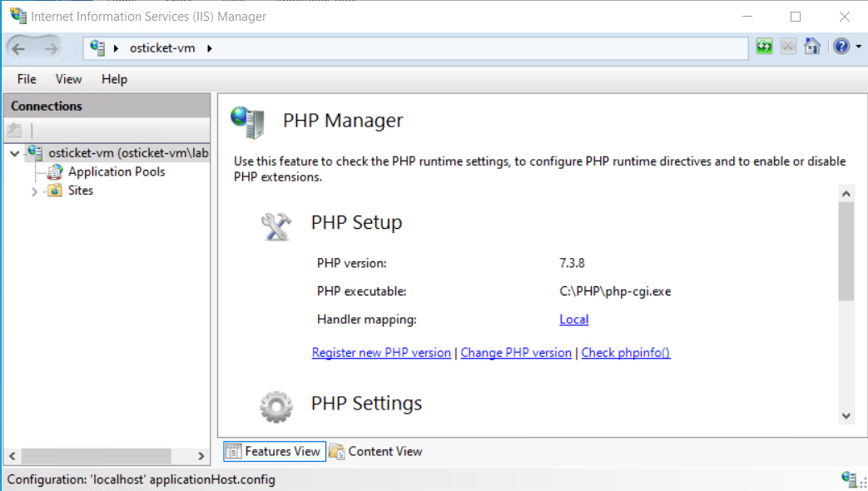Click the PHP Setup tools icon

coord(275,226)
